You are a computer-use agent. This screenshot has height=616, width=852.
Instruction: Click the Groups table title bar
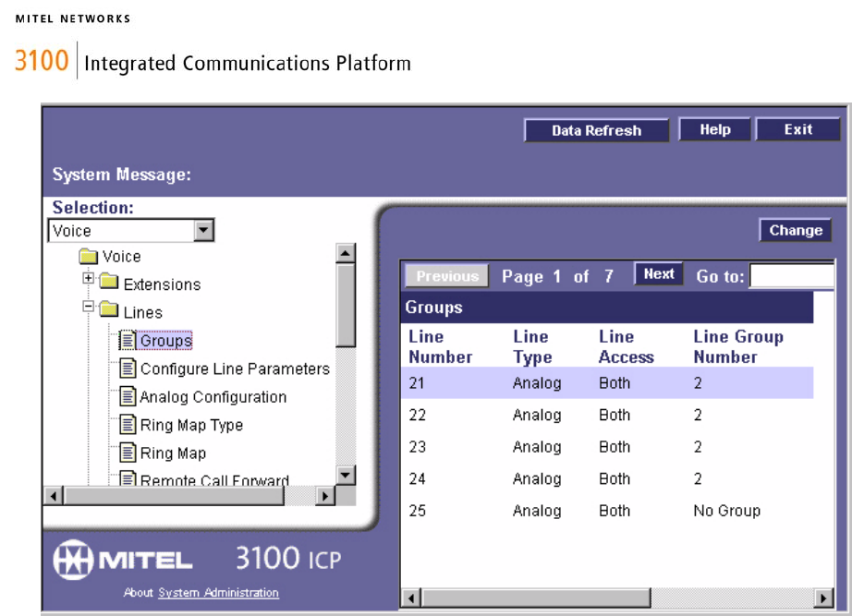pos(607,308)
